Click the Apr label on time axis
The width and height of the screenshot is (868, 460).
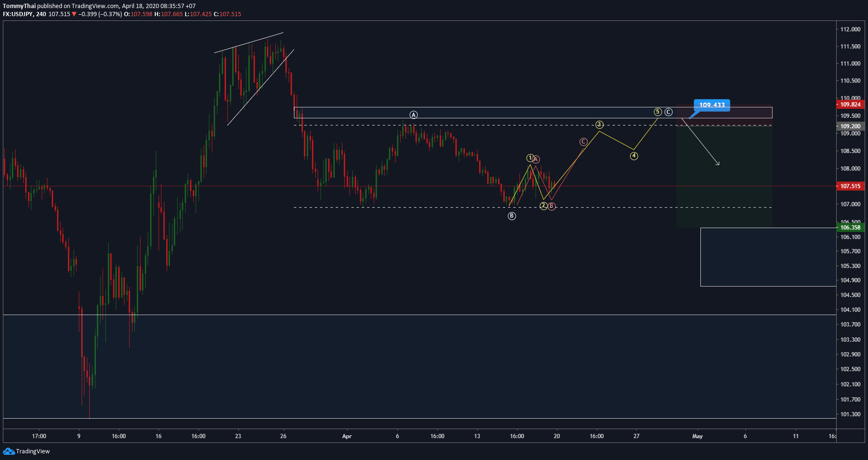347,436
